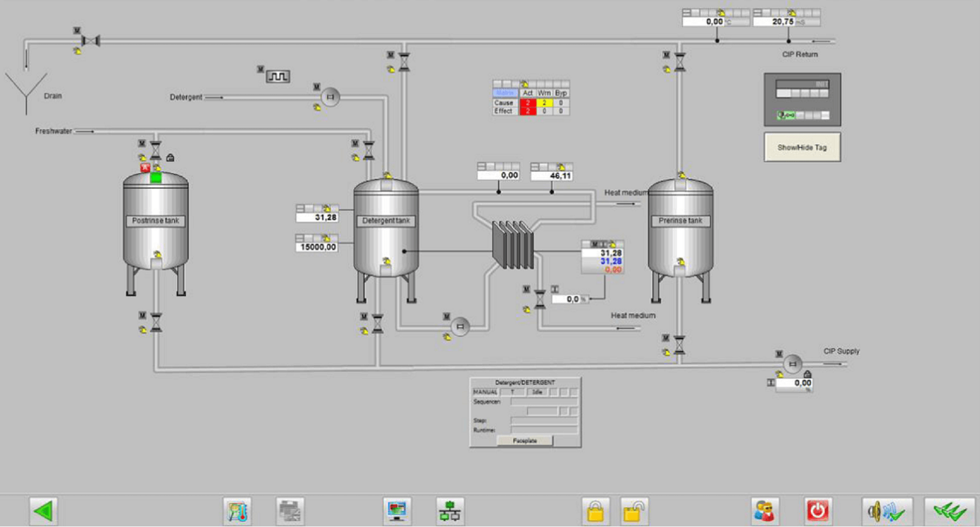The height and width of the screenshot is (527, 980).
Task: Toggle the Drain line valve
Action: 91,41
